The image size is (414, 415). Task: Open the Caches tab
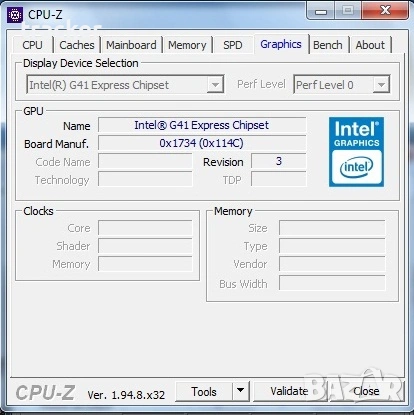[77, 45]
